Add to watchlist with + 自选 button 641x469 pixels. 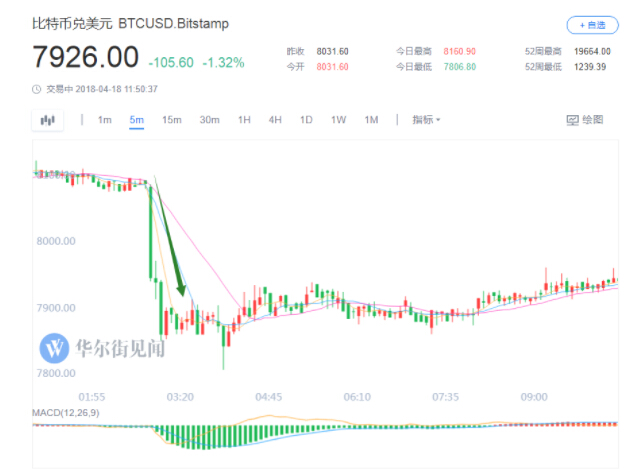tap(592, 25)
